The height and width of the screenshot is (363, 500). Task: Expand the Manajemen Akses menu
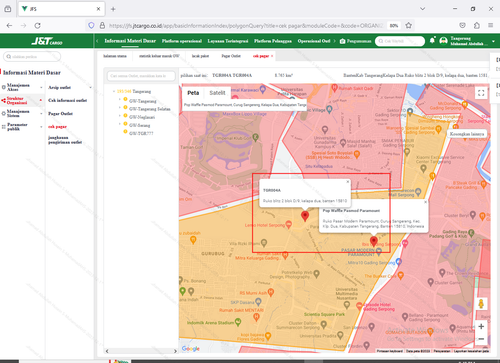point(41,87)
